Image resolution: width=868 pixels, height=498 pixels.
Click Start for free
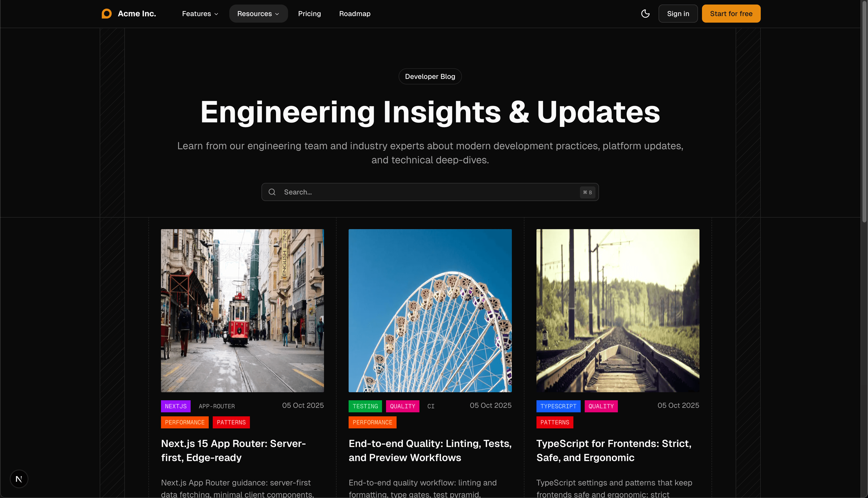tap(731, 13)
